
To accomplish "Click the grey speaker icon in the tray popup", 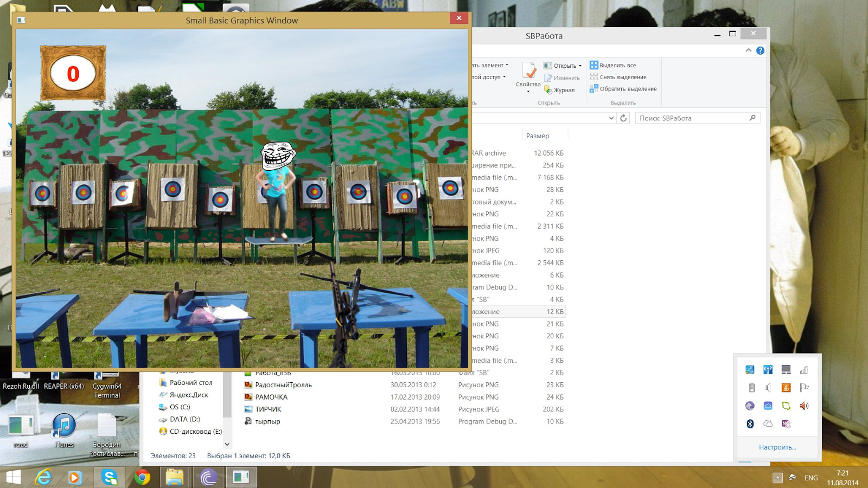I will coord(768,388).
